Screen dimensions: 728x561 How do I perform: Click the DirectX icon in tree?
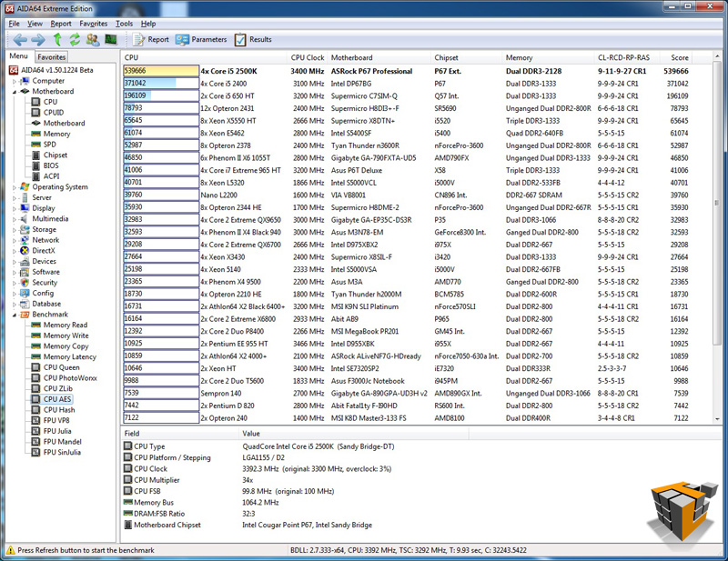coord(25,251)
